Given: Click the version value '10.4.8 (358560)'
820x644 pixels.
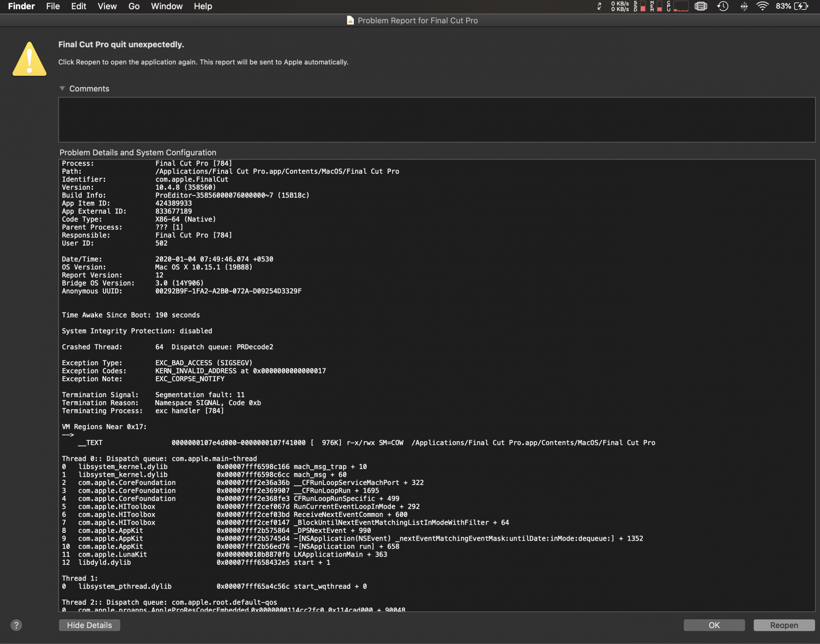Looking at the screenshot, I should pos(185,187).
